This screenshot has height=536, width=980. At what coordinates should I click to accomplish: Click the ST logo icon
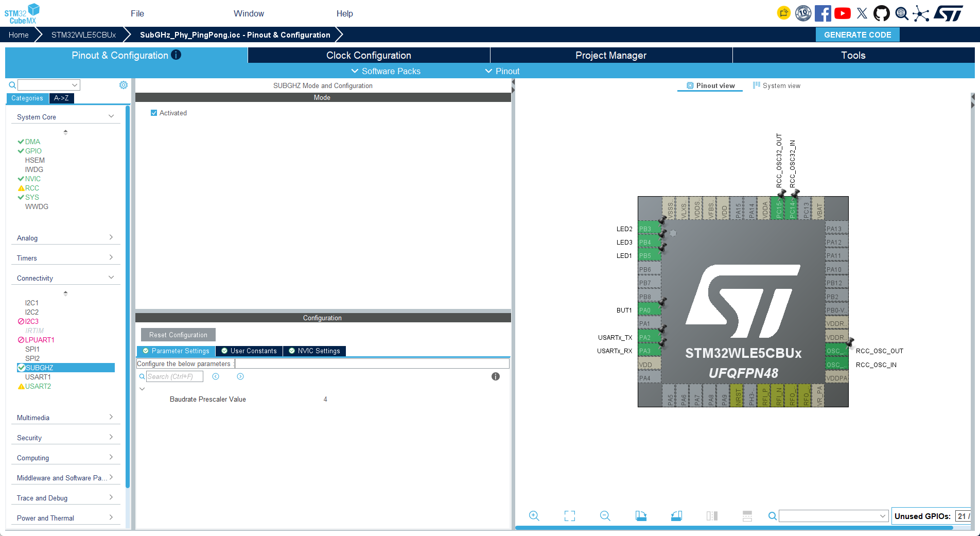[948, 13]
